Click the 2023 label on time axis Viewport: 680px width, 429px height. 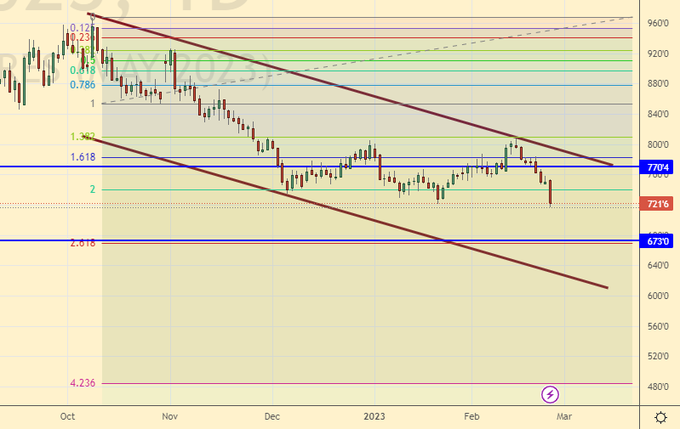374,415
